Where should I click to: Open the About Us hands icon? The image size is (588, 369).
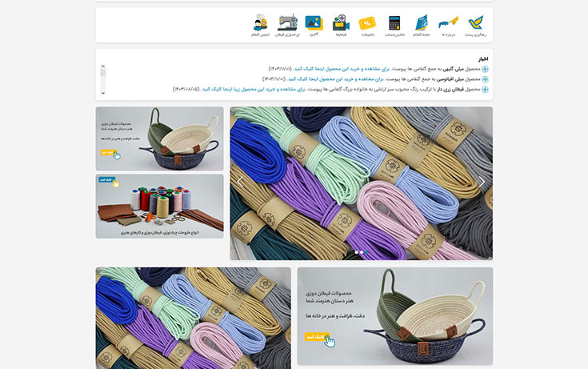(449, 22)
